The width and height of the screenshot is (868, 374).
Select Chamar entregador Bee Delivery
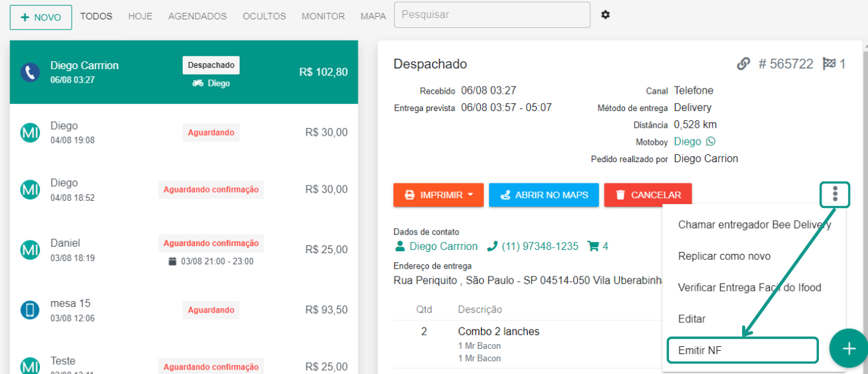click(x=754, y=225)
